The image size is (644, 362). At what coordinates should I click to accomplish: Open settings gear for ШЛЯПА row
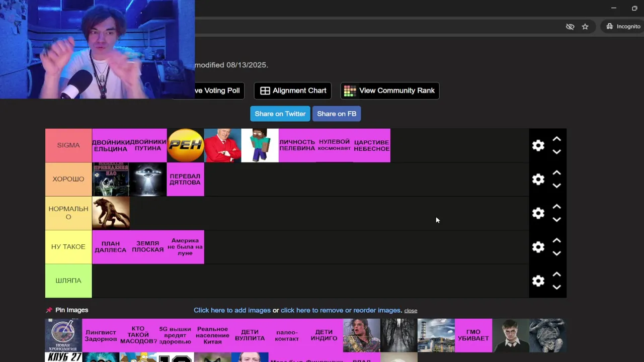point(538,281)
